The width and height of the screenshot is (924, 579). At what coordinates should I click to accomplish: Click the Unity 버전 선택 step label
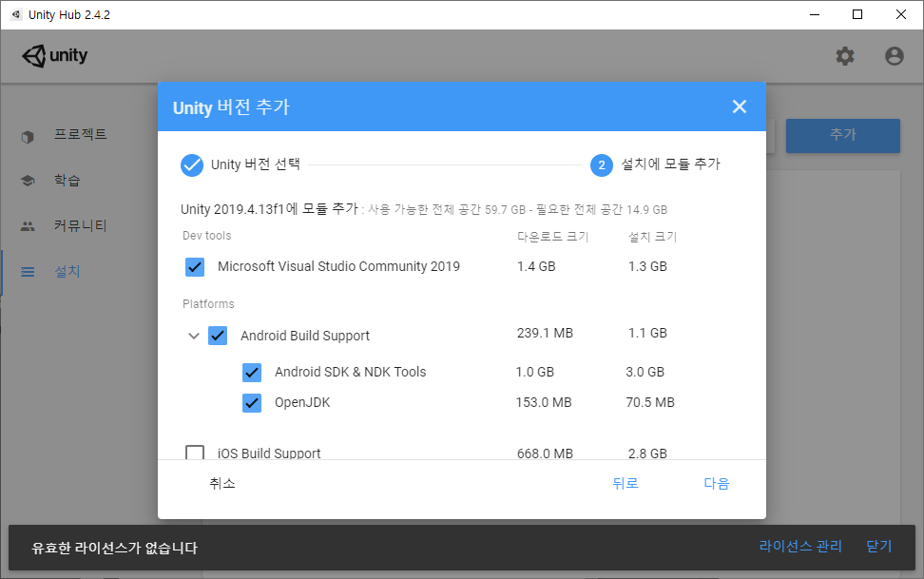tap(255, 164)
